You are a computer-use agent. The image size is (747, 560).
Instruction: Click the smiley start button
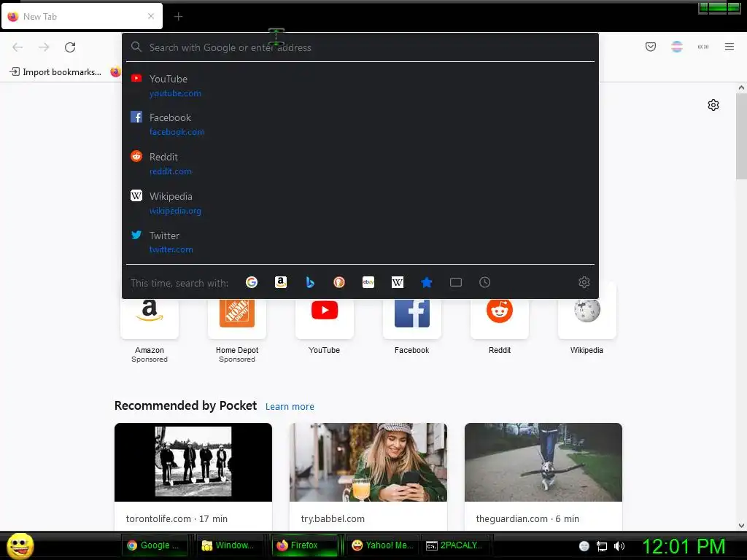20,545
